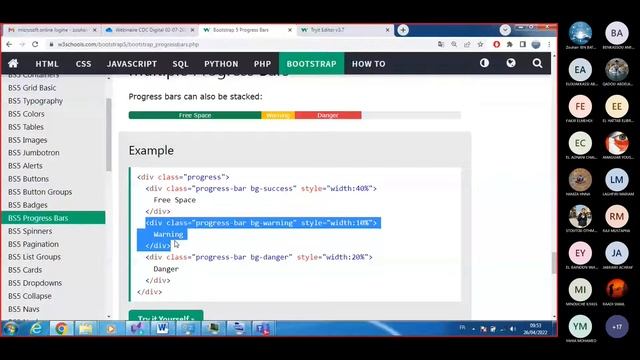Screen dimensions: 640x360
Task: Reload the page with the refresh icon
Action: point(35,44)
